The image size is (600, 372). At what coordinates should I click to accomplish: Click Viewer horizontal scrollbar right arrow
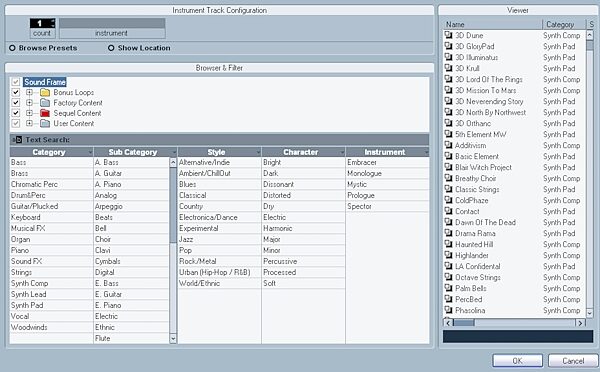pyautogui.click(x=580, y=323)
